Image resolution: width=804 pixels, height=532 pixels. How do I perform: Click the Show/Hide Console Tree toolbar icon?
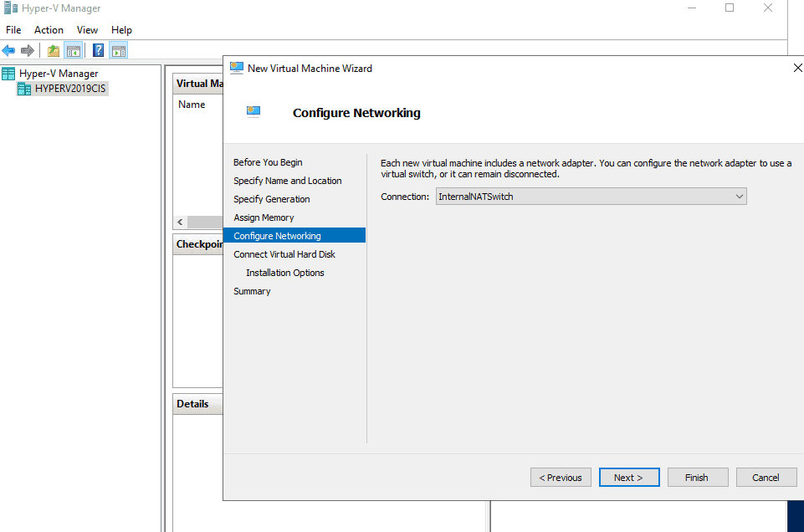[x=73, y=49]
